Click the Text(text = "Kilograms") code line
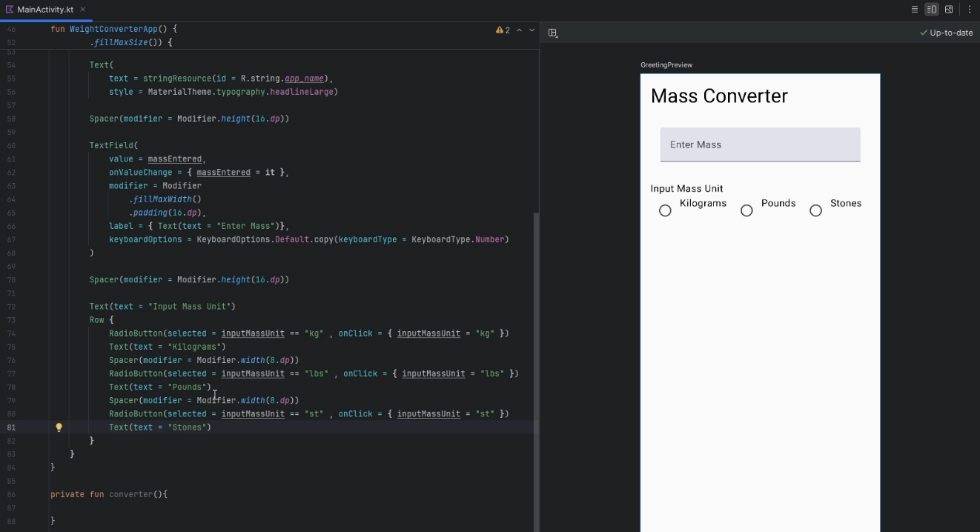The height and width of the screenshot is (532, 980). pyautogui.click(x=168, y=347)
